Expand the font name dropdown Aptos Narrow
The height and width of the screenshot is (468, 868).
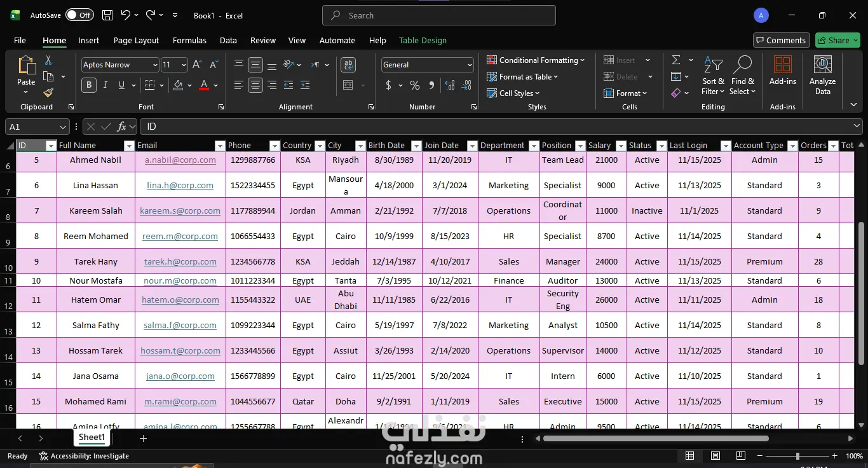click(154, 65)
